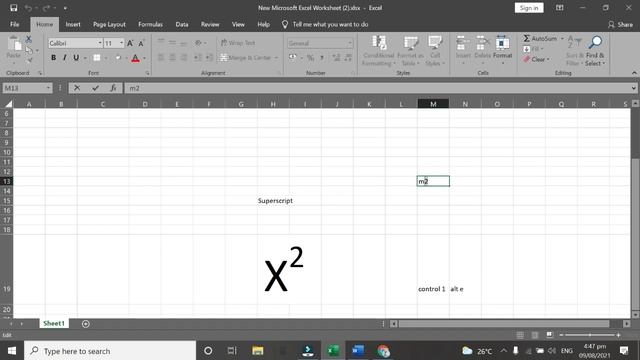Select column M header
The width and height of the screenshot is (640, 360).
[433, 104]
